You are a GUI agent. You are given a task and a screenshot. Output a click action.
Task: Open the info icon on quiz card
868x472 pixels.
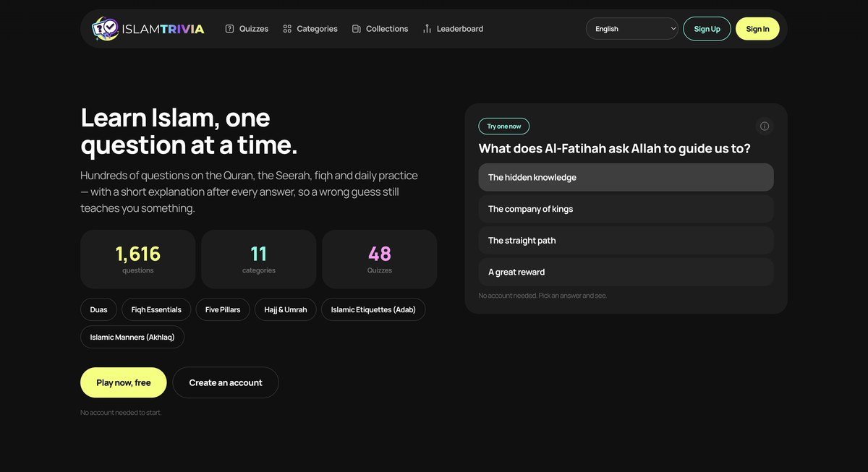pyautogui.click(x=765, y=126)
